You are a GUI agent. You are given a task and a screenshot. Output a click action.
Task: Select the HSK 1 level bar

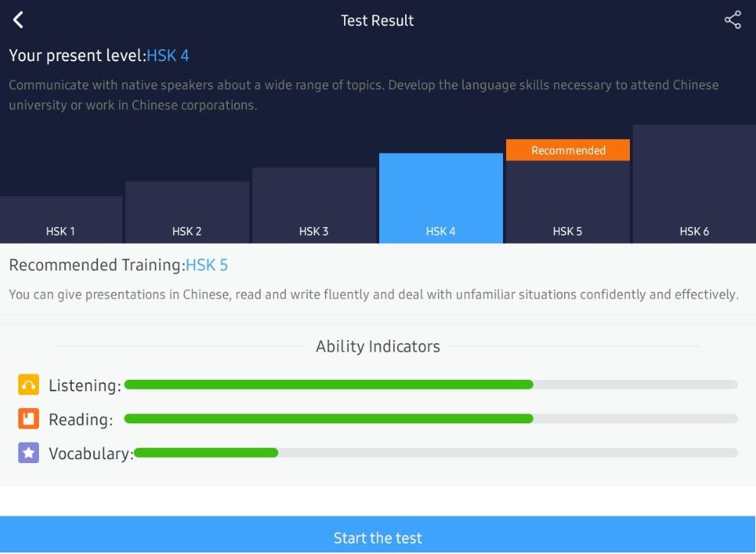60,220
